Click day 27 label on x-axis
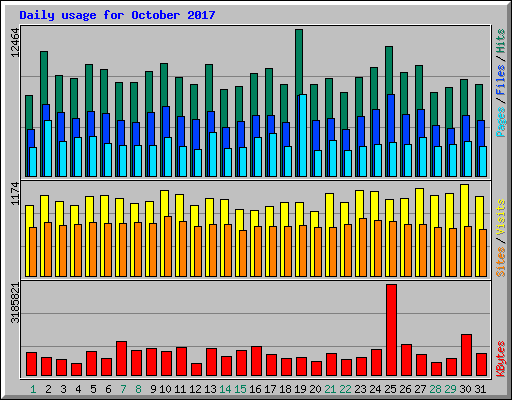The height and width of the screenshot is (400, 512). pyautogui.click(x=420, y=389)
